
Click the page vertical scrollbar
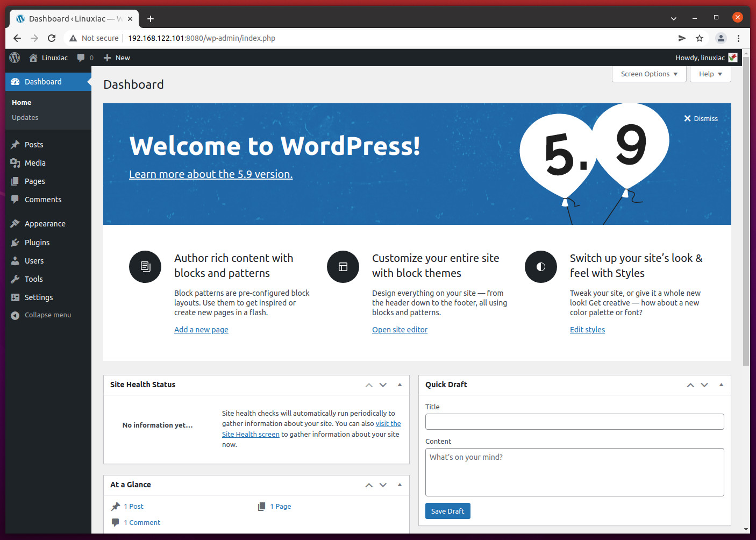[746, 211]
